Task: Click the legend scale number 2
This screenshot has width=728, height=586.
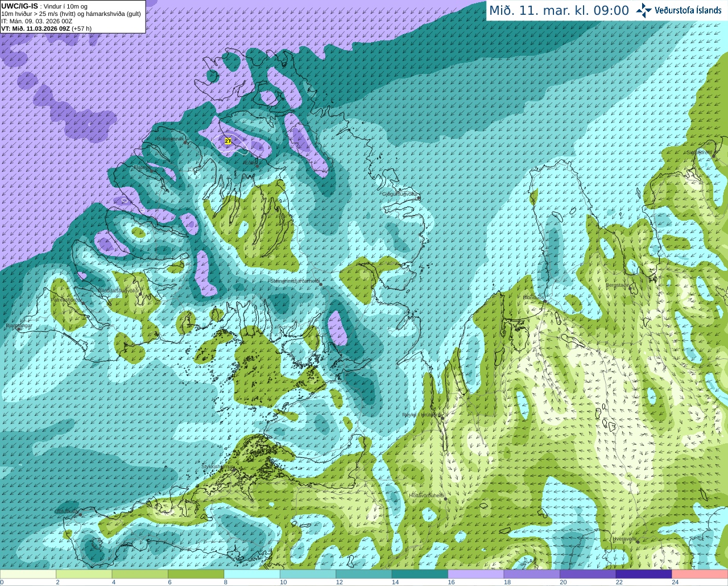Action: click(57, 582)
